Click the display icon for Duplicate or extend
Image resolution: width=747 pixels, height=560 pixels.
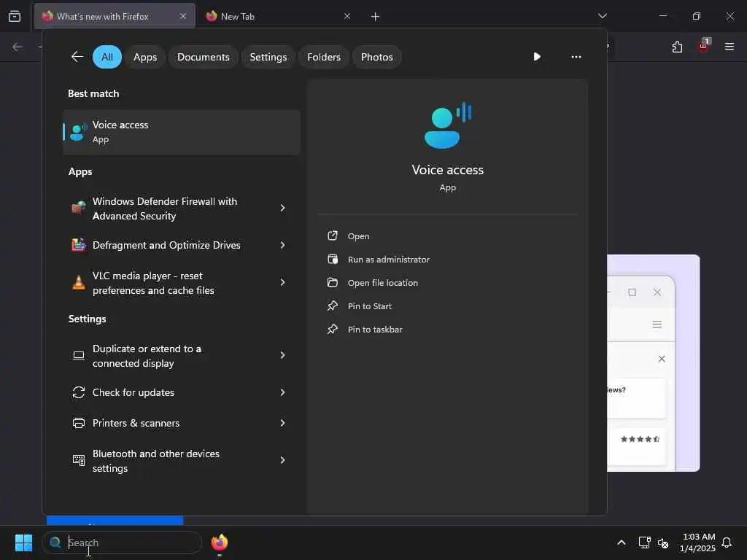point(79,355)
